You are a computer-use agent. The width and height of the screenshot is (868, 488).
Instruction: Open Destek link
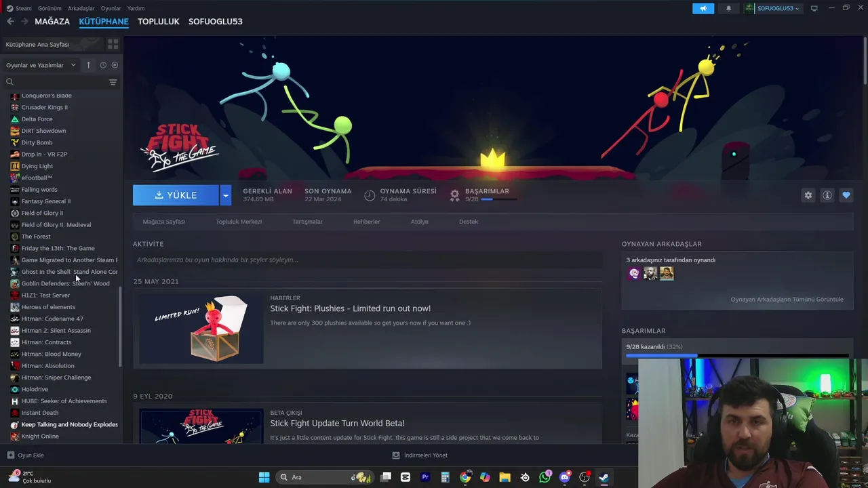point(469,222)
